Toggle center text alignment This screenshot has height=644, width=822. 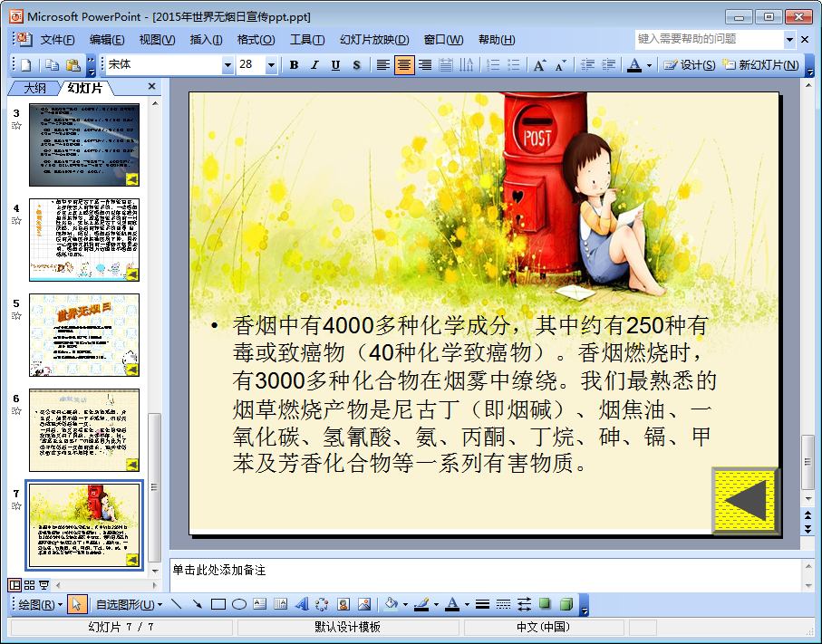(403, 65)
